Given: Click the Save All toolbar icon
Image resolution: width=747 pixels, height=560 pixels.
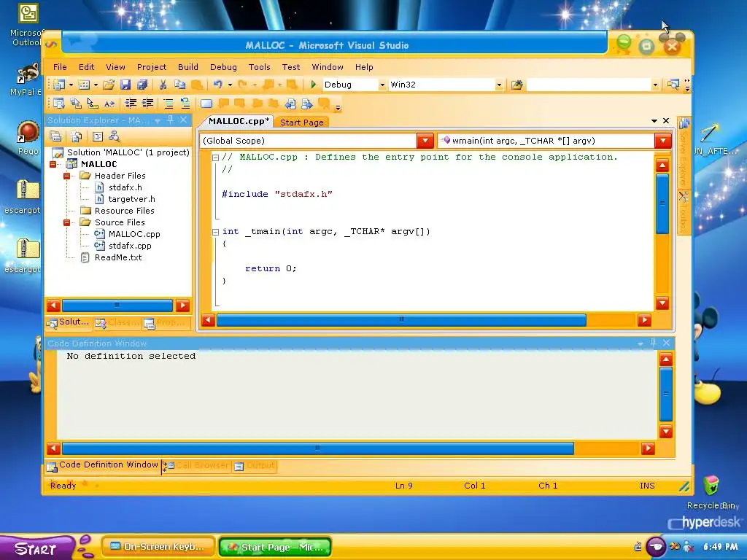Looking at the screenshot, I should pos(142,85).
